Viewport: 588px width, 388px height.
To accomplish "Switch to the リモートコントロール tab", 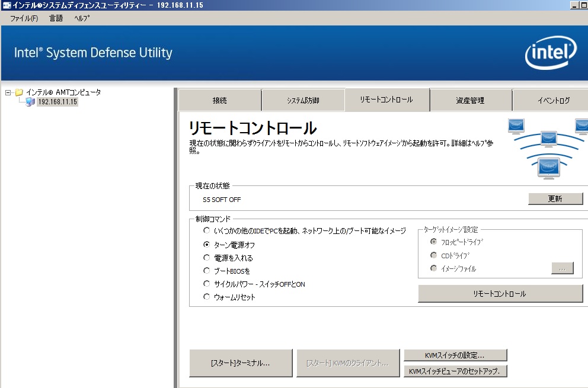I will 386,100.
